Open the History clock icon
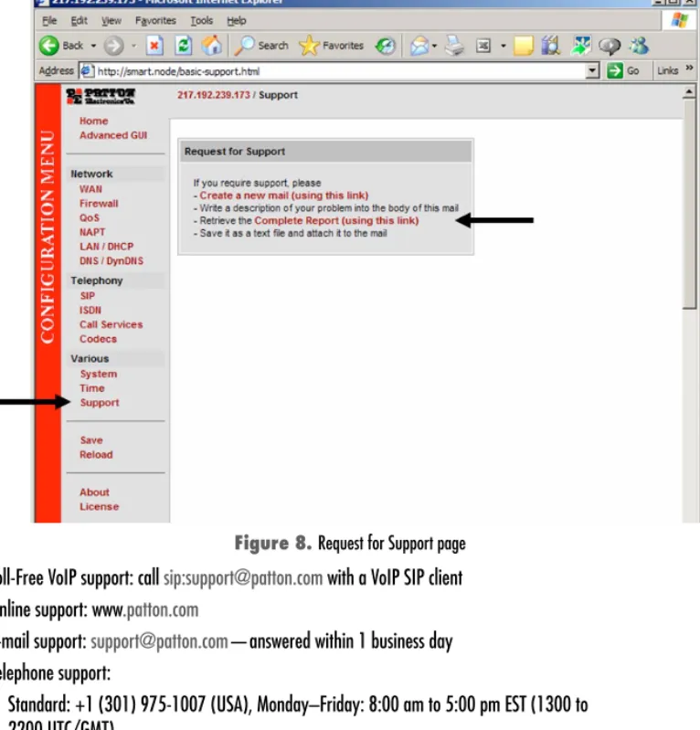Screen dimensions: 700x730 [x=385, y=46]
